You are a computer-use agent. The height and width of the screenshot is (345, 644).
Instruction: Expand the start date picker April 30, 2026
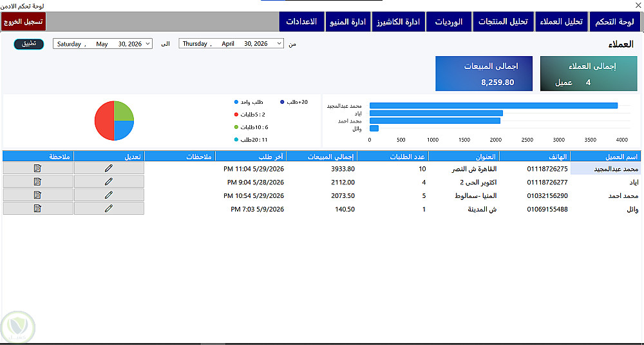pyautogui.click(x=279, y=44)
